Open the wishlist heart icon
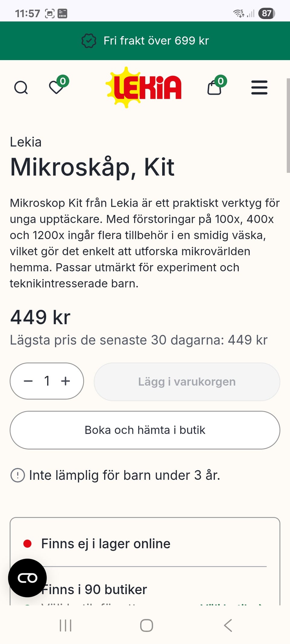The image size is (290, 644). pos(56,88)
